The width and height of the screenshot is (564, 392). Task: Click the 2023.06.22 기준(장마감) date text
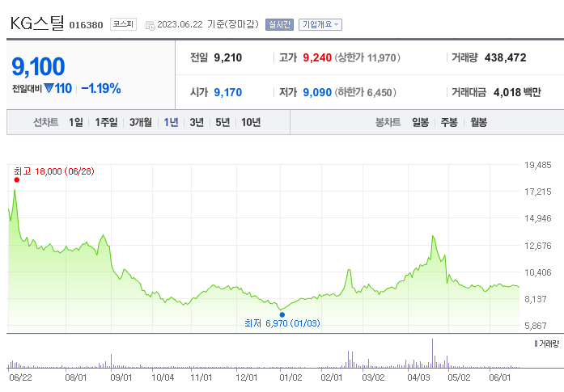pos(208,24)
